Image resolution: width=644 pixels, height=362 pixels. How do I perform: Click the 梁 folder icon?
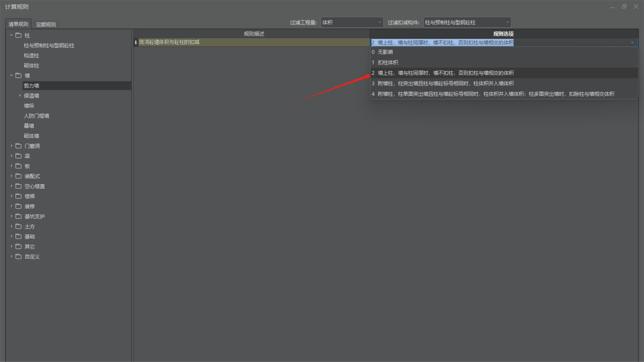[x=18, y=156]
